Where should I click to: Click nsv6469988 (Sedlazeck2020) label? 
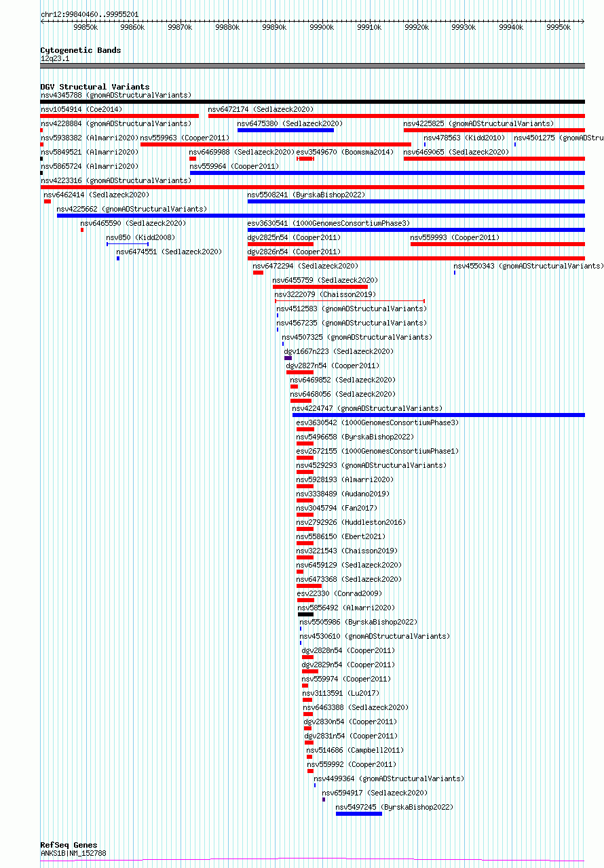coord(242,152)
